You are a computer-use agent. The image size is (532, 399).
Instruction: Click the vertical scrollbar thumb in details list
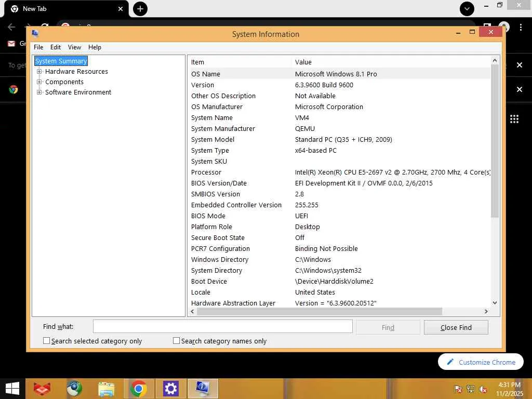495,141
